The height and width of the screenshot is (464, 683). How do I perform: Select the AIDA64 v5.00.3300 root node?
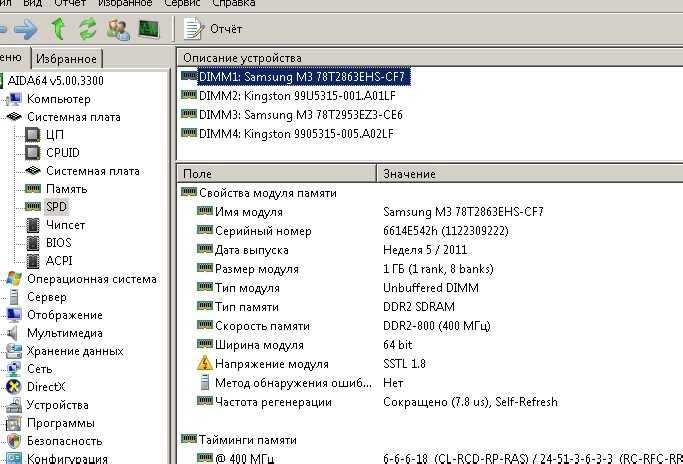tap(56, 81)
